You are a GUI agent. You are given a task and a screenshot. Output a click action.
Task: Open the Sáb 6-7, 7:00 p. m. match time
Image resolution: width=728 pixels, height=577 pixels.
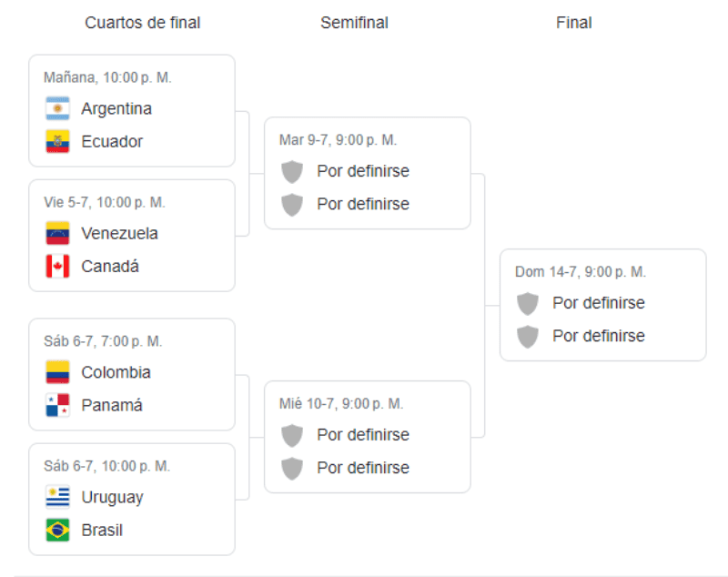(x=103, y=341)
